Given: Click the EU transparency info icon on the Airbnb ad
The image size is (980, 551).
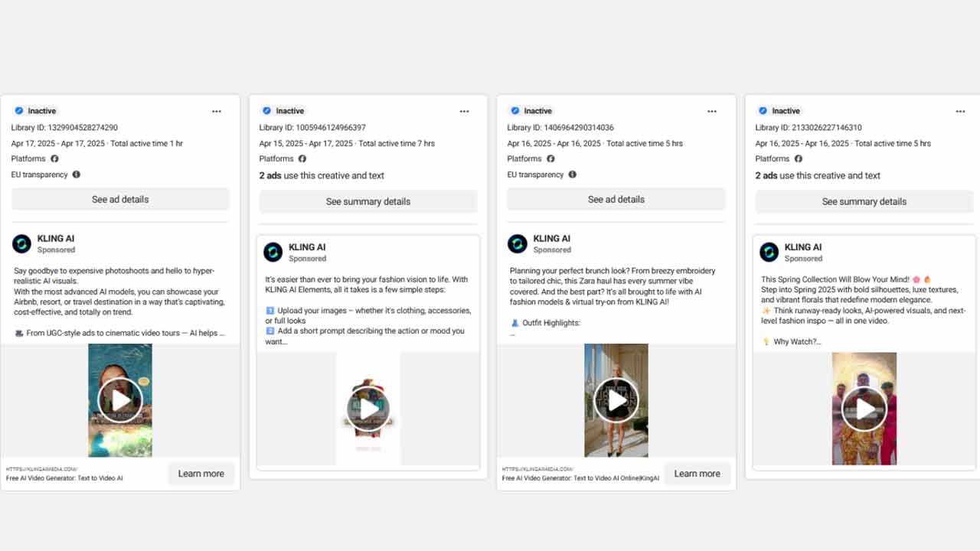Looking at the screenshot, I should coord(76,174).
